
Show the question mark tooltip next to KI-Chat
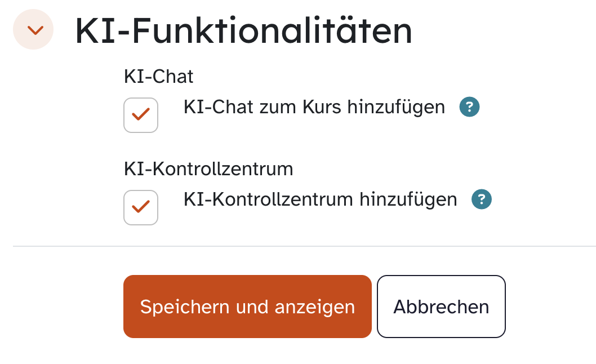pos(469,106)
